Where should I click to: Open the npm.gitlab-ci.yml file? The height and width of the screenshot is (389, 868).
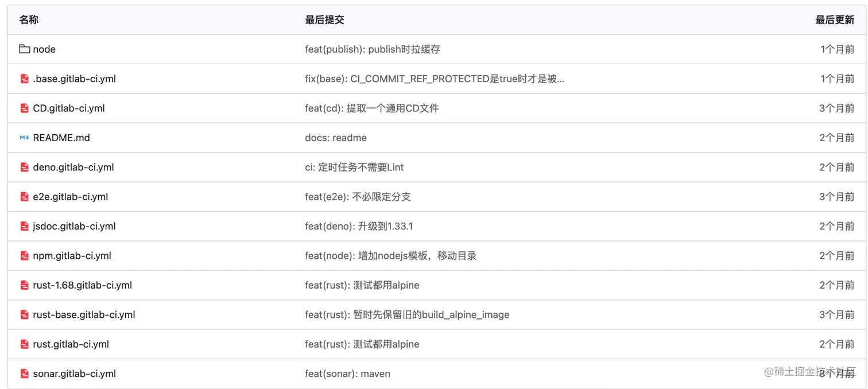(72, 256)
